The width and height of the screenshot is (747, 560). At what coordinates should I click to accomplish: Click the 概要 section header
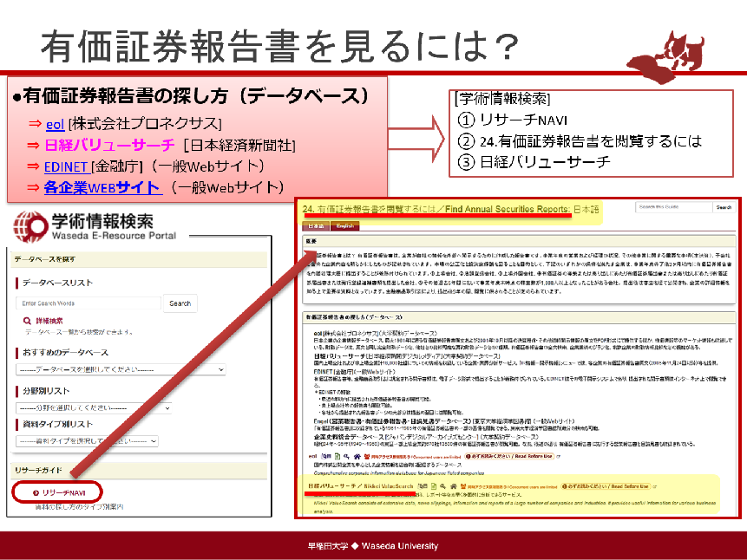520,242
